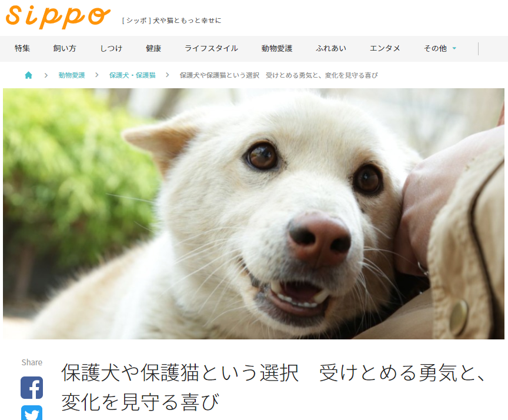This screenshot has width=508, height=420.
Task: Open the その他 menu
Action: click(436, 48)
